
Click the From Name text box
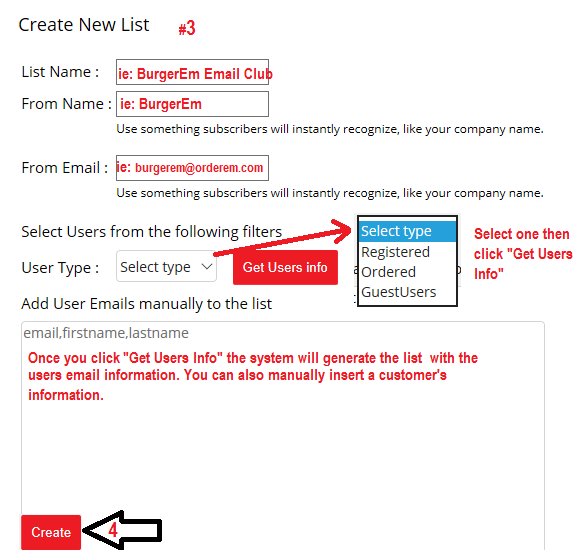(192, 104)
